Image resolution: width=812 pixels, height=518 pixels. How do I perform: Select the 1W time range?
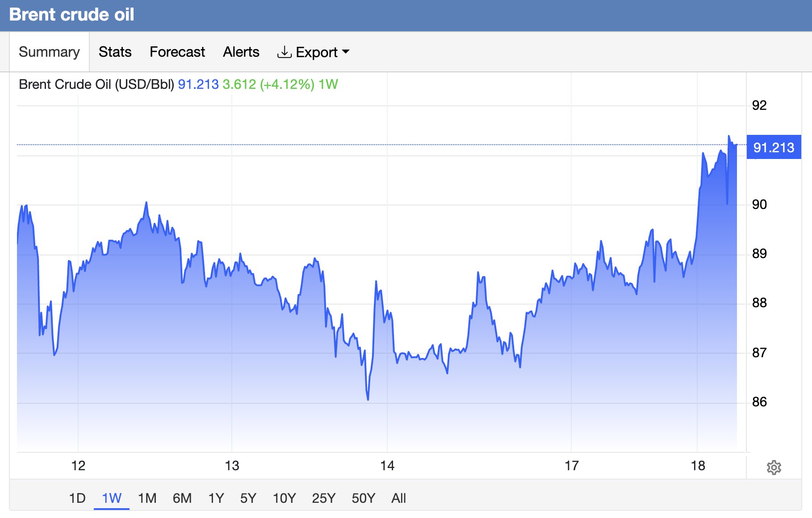pos(112,498)
